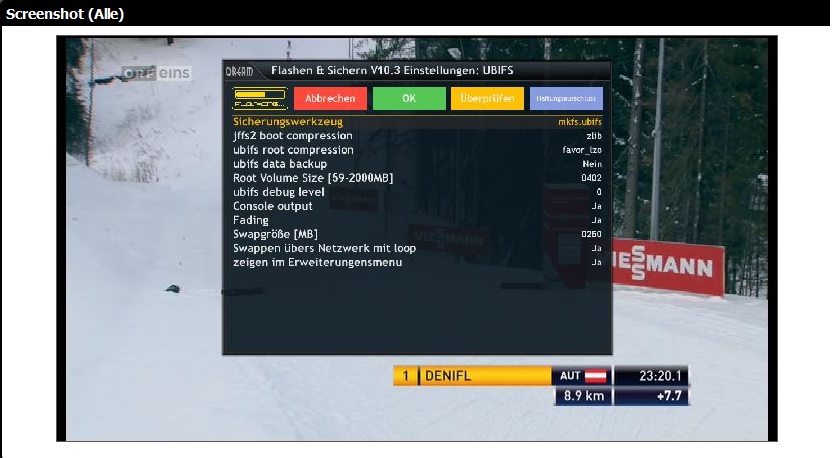Toggle Swappen übers Netzwerk mit loop
This screenshot has width=836, height=458.
pos(596,248)
